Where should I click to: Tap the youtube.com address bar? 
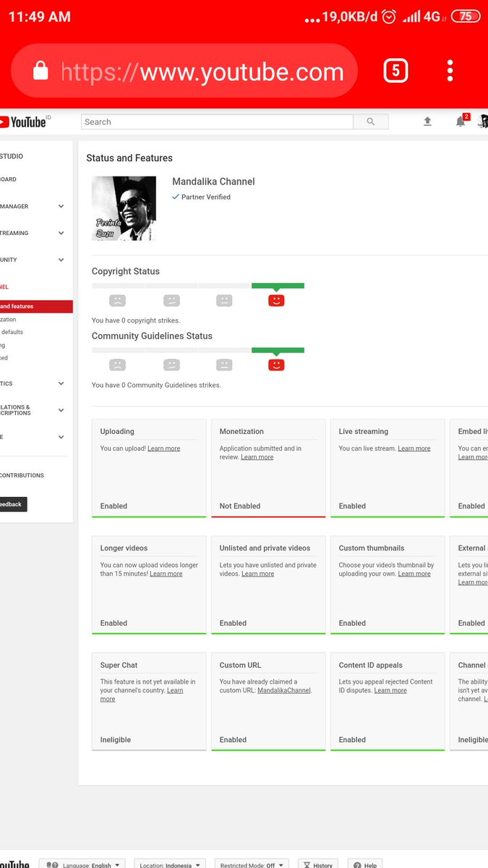184,71
